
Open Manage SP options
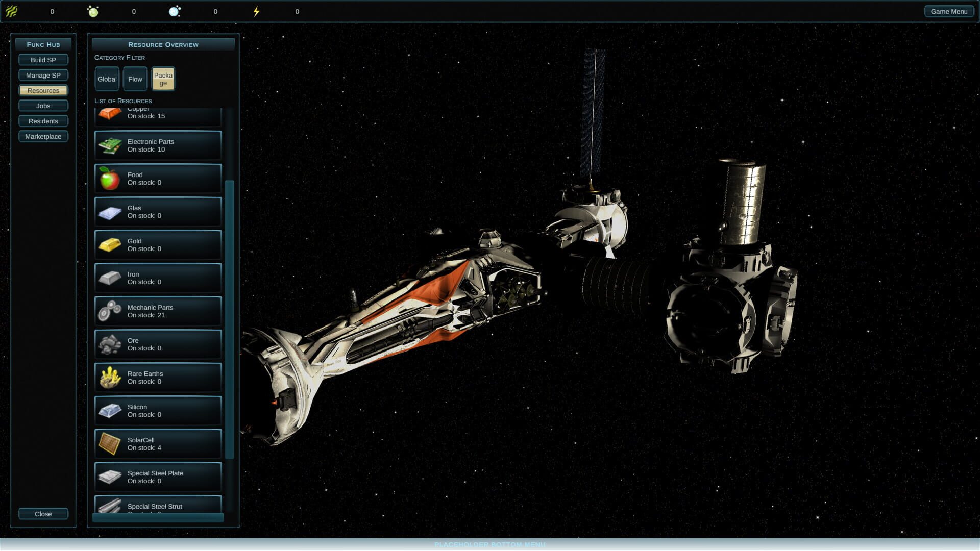point(43,75)
